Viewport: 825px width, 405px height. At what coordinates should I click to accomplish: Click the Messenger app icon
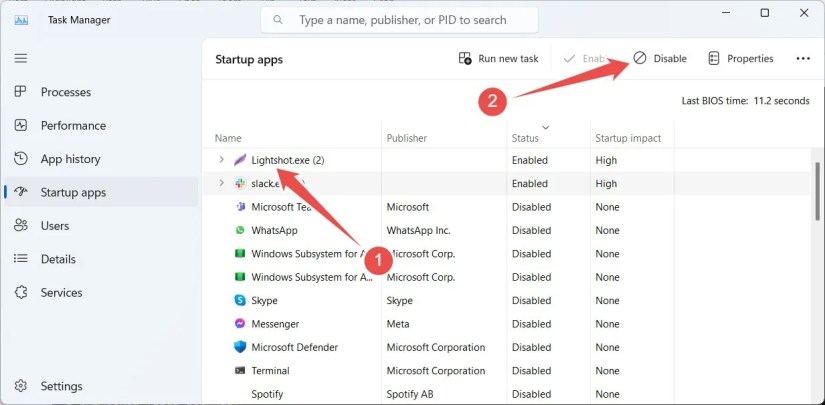click(240, 324)
